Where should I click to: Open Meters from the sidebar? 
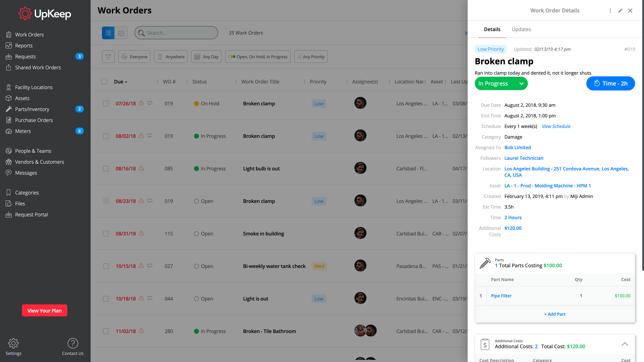23,131
